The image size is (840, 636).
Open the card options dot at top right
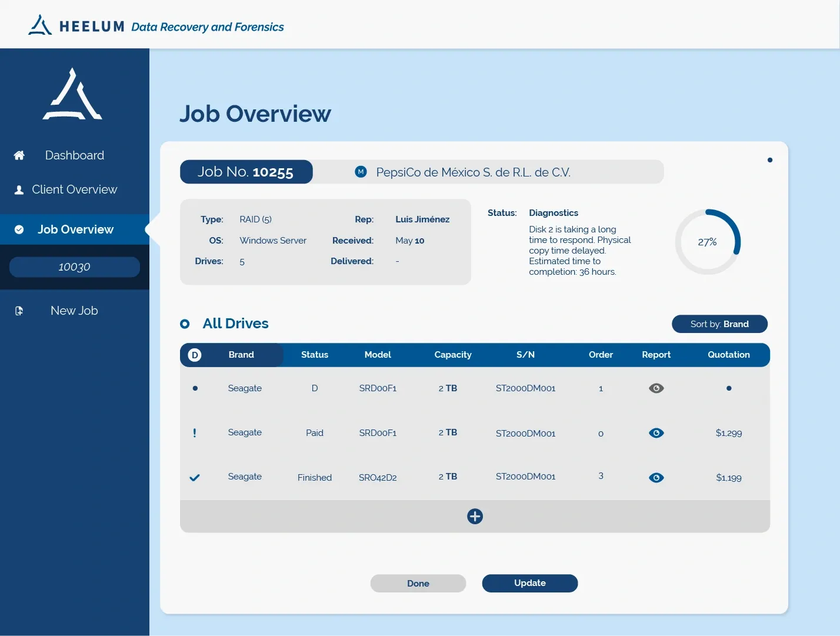(769, 160)
